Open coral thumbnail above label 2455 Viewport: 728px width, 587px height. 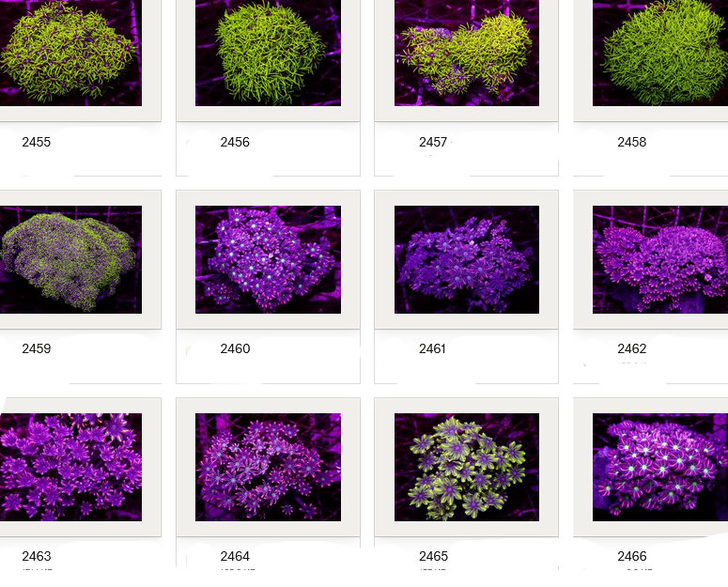coord(70,53)
